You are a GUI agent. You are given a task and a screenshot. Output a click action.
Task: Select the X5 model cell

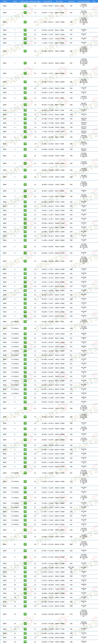tap(15, 614)
